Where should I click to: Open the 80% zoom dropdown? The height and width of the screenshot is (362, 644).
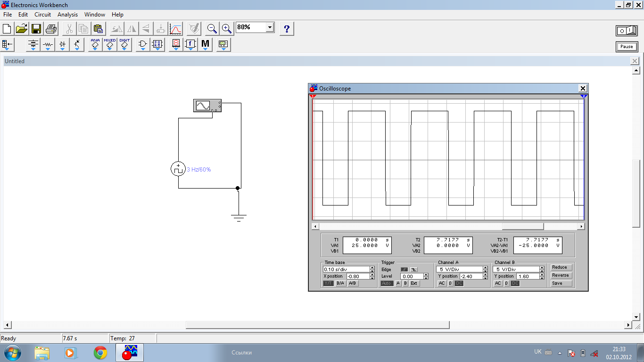[270, 27]
